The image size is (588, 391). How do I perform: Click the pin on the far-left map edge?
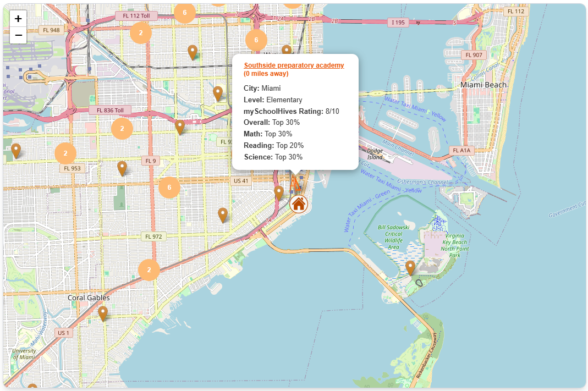(x=16, y=150)
